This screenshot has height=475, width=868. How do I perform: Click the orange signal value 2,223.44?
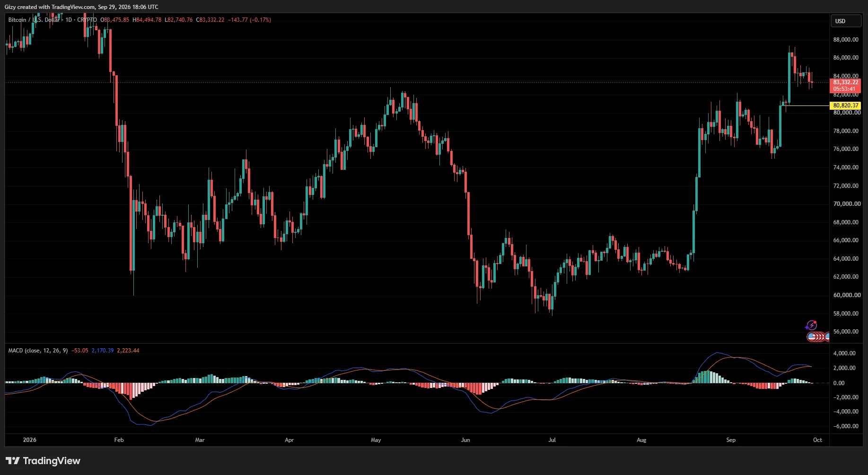tap(128, 351)
